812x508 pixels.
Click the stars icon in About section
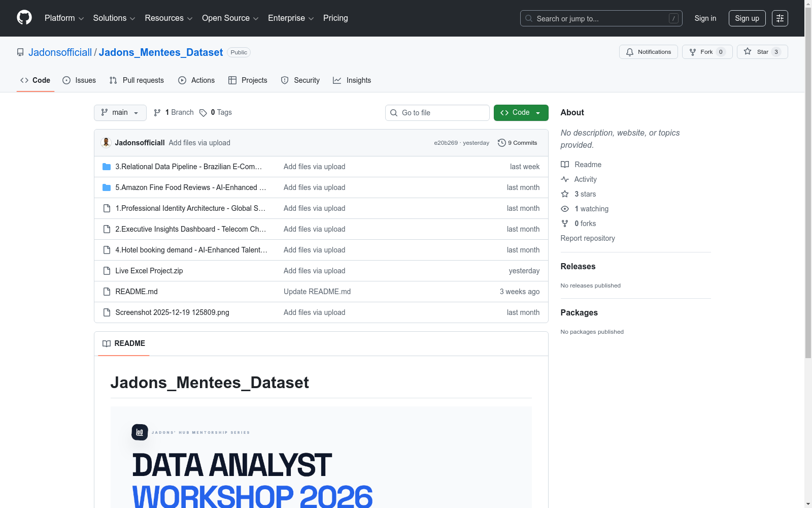click(565, 194)
